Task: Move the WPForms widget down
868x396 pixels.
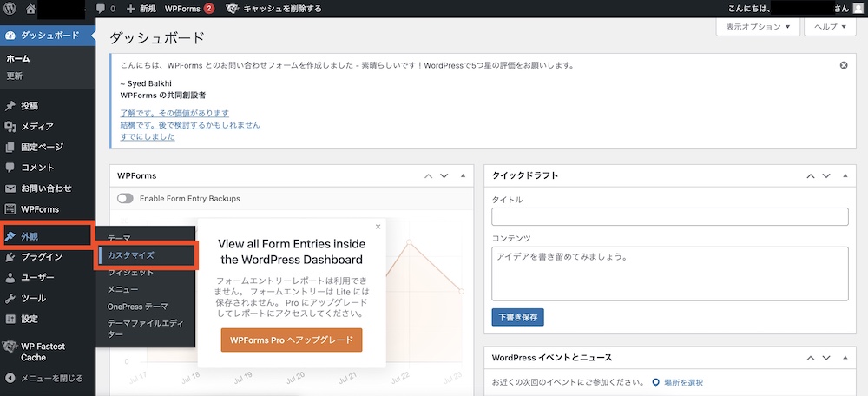Action: [444, 175]
